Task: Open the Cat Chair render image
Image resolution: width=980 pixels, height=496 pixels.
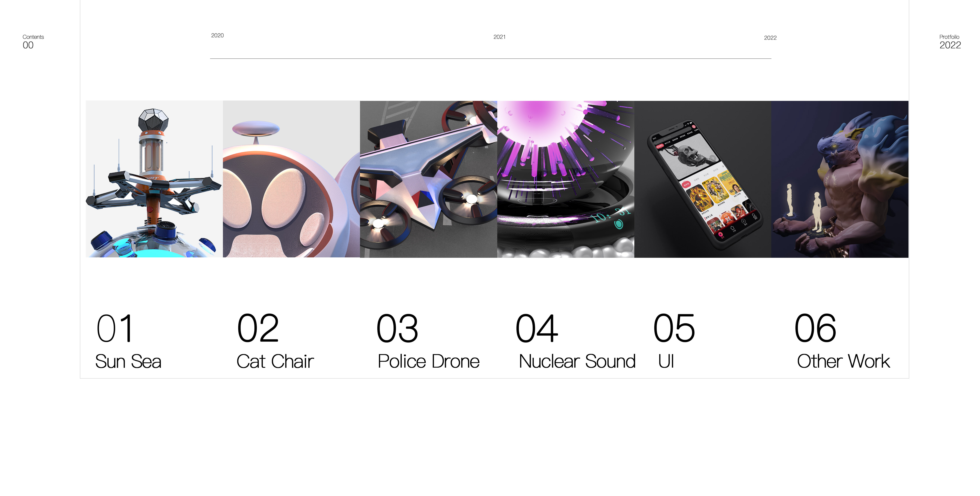Action: 291,179
